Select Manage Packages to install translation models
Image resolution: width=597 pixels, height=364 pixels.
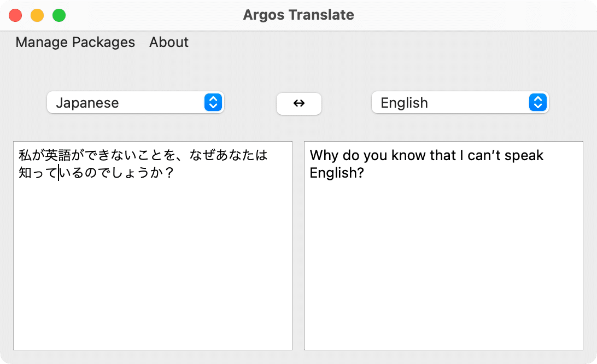pos(75,42)
